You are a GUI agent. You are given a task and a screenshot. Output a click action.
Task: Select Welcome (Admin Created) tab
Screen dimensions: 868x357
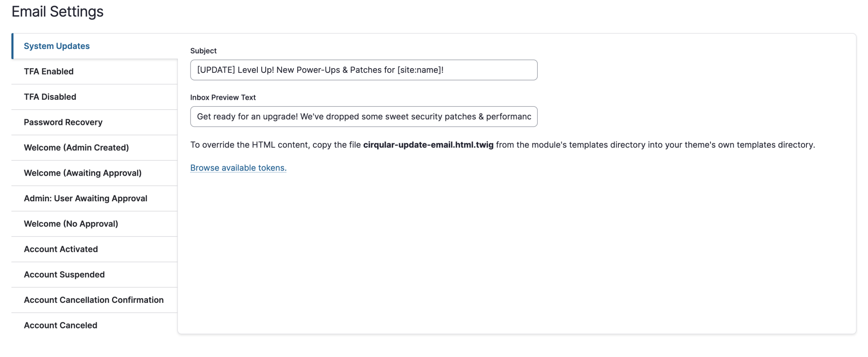[95, 147]
